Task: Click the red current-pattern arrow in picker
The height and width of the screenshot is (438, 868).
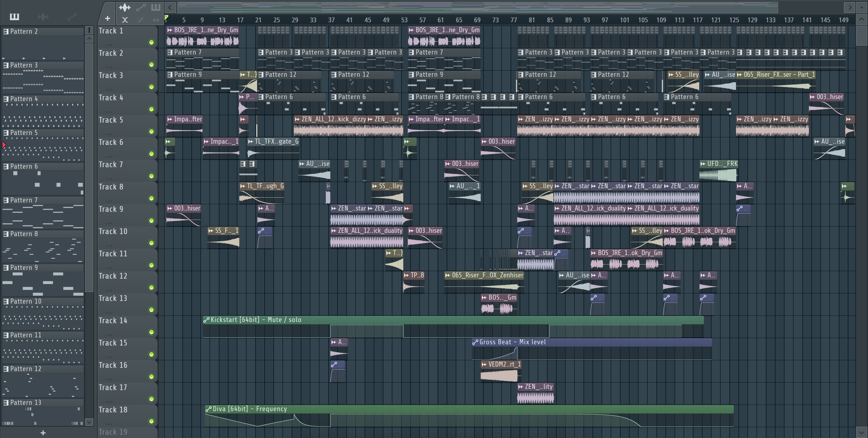Action: (x=4, y=145)
